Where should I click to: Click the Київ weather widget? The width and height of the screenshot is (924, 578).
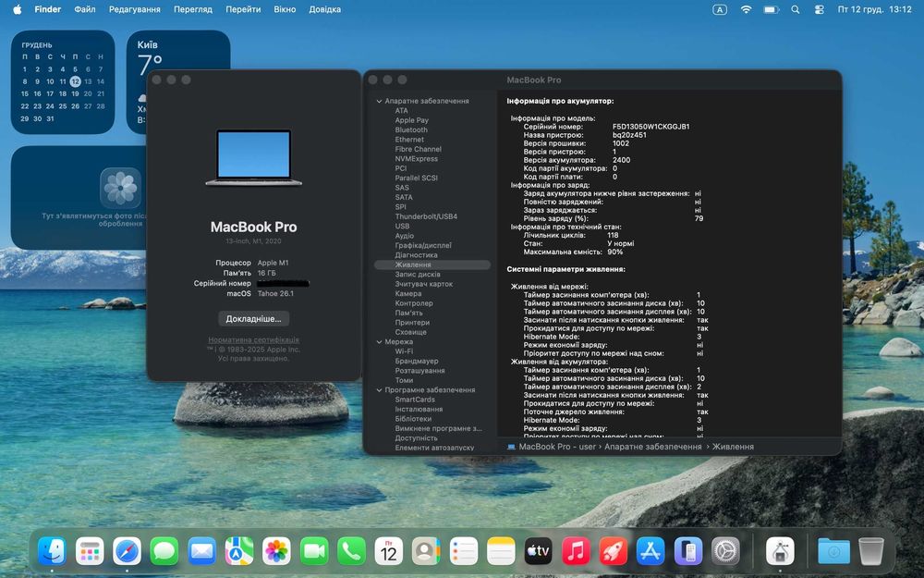coord(178,50)
